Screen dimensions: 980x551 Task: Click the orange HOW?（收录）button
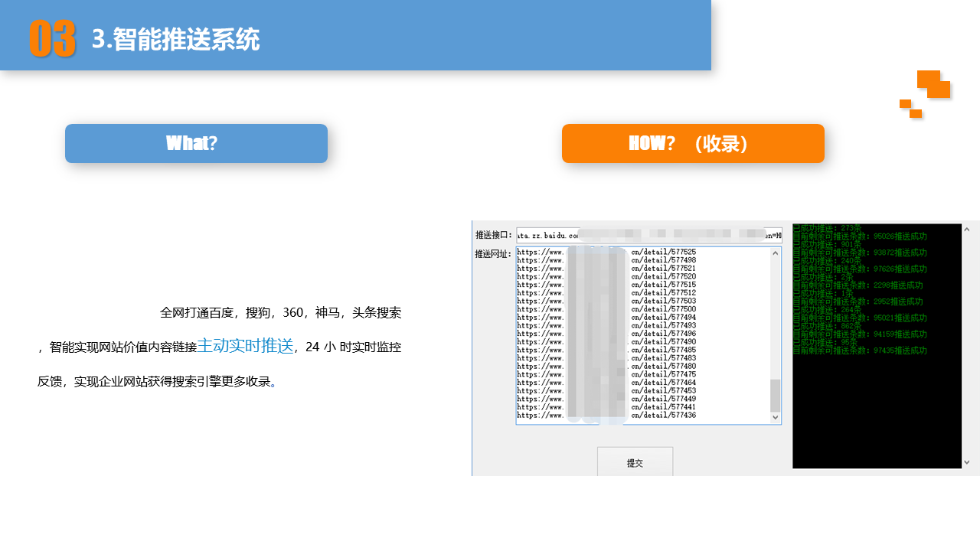[693, 143]
